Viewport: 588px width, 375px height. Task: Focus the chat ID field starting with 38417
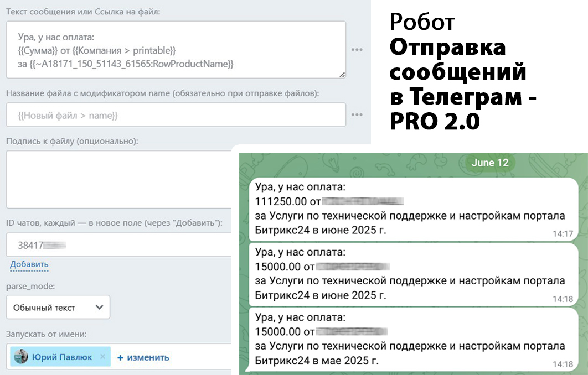118,245
